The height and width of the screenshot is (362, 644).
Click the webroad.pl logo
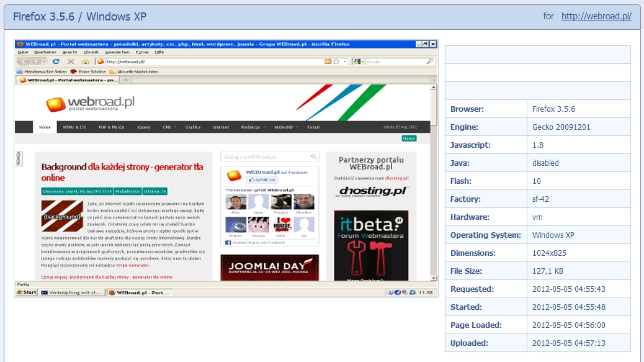[90, 104]
